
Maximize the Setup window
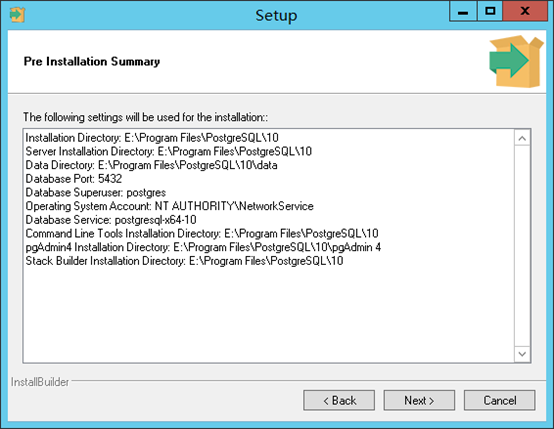pyautogui.click(x=490, y=11)
